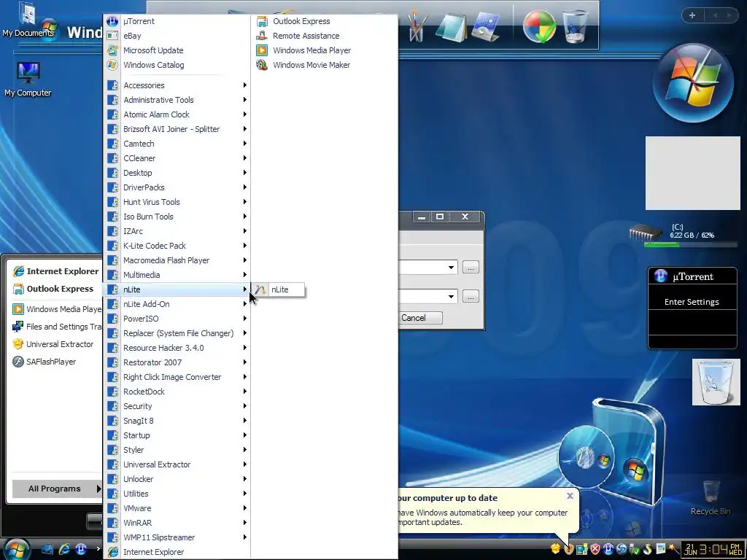Expand the Atomic Alarm Clock folder
The image size is (747, 560).
pos(177,114)
